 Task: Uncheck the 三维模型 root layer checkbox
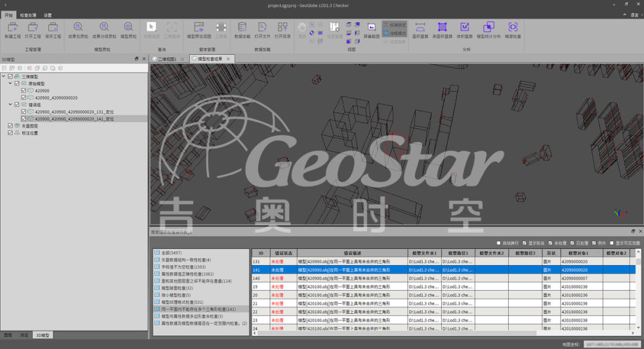(11, 77)
